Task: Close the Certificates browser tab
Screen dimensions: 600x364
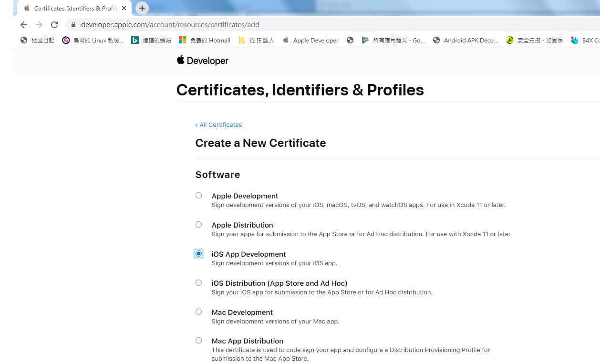Action: [124, 9]
